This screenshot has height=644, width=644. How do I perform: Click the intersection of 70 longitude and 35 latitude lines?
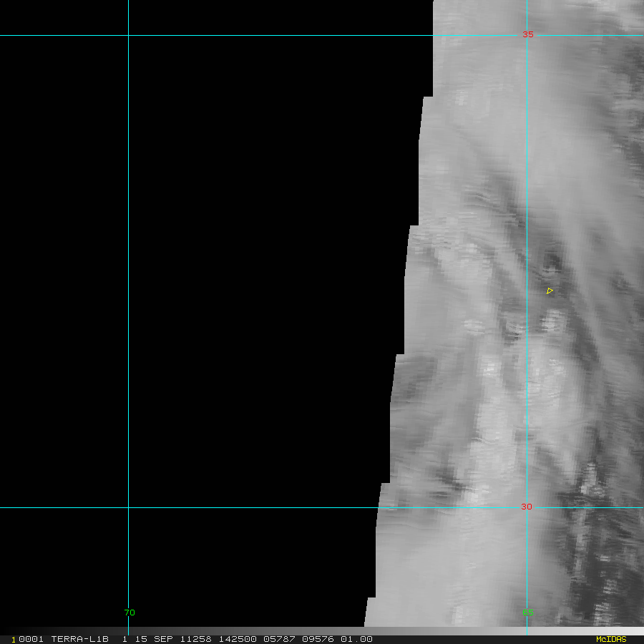[x=128, y=35]
